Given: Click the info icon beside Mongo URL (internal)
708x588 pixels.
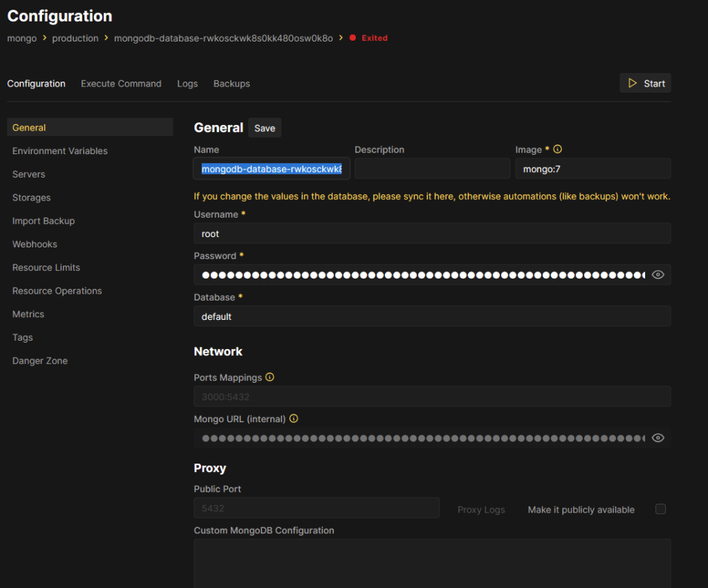Looking at the screenshot, I should pos(293,418).
